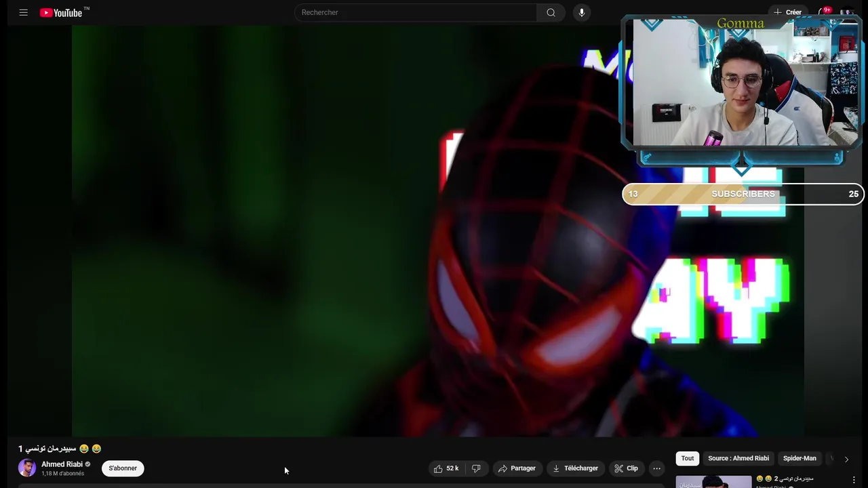This screenshot has width=868, height=488.
Task: Start voice search with microphone icon
Action: [581, 12]
